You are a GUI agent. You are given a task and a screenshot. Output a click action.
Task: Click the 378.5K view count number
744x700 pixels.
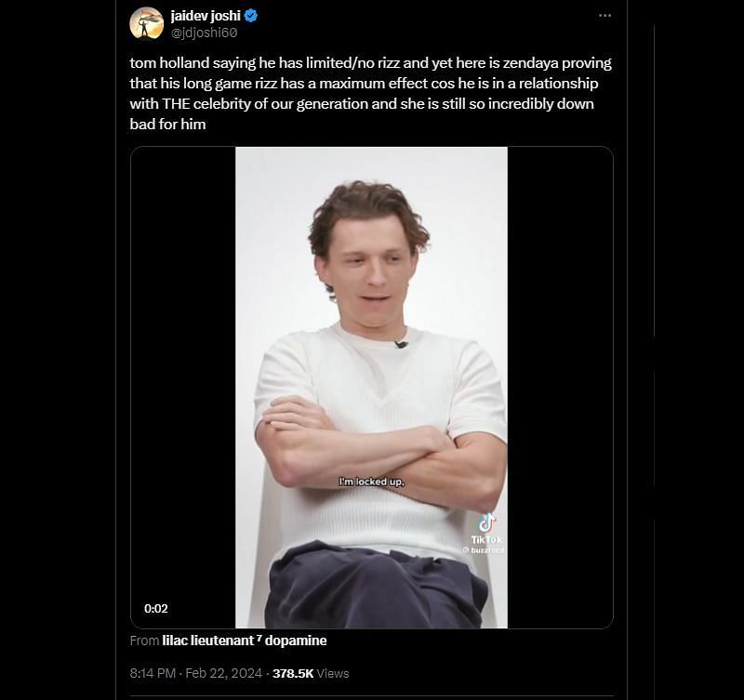tap(291, 672)
